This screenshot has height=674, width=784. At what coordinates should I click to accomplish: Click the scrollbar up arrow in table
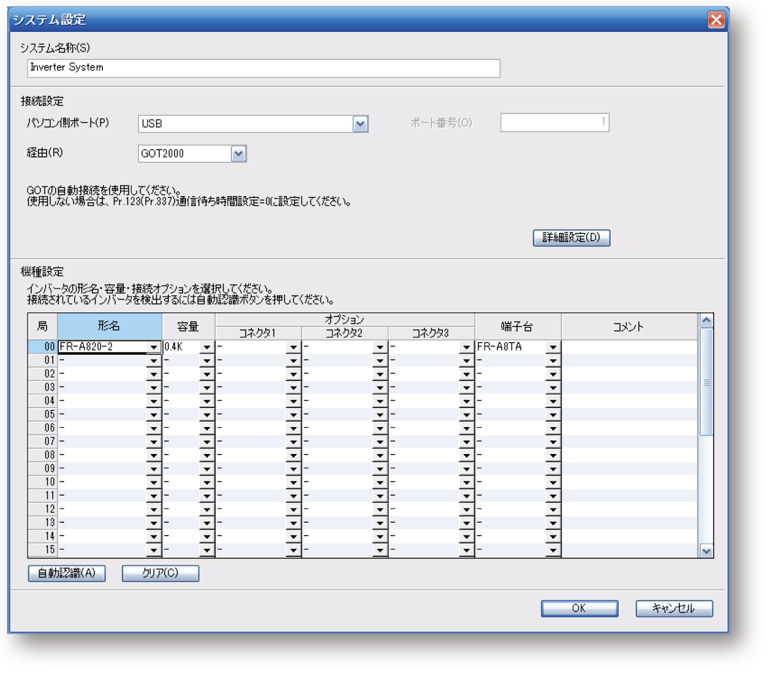pyautogui.click(x=706, y=321)
